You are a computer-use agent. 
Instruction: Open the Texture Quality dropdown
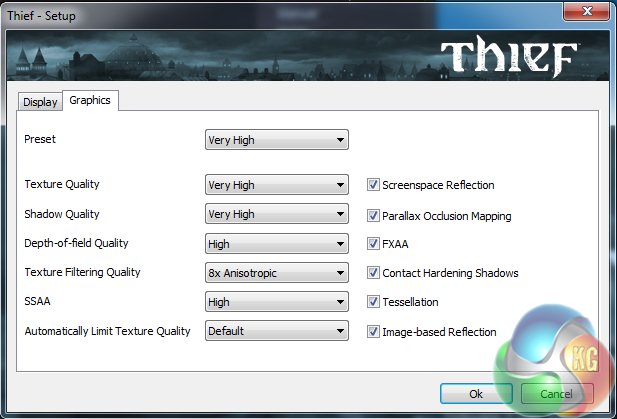(x=277, y=185)
